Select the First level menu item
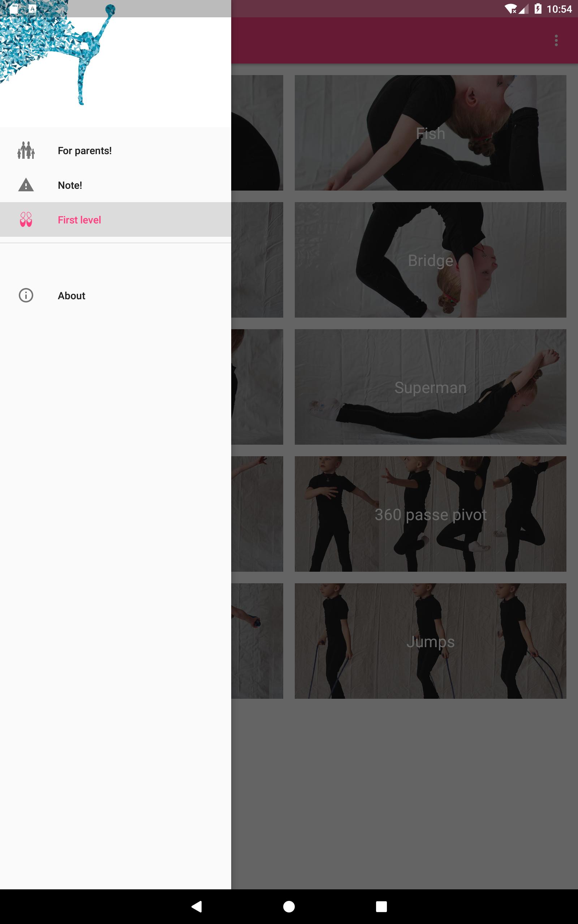Image resolution: width=578 pixels, height=924 pixels. 116,219
